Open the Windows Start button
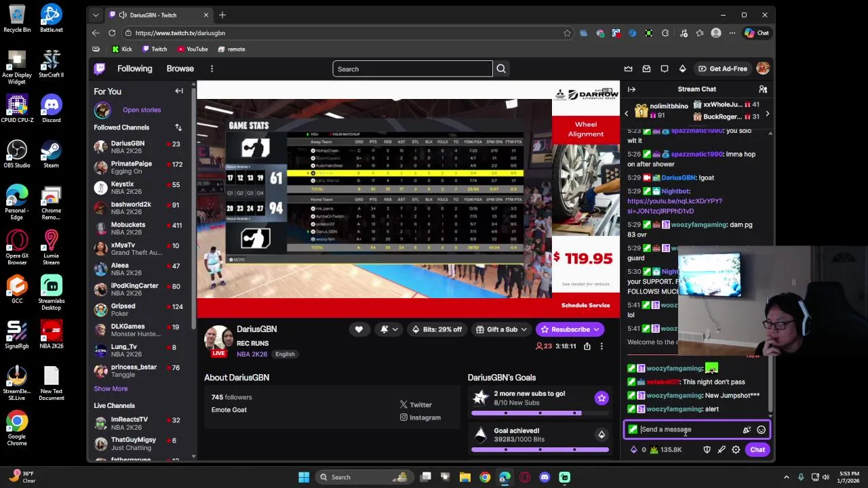 click(304, 477)
